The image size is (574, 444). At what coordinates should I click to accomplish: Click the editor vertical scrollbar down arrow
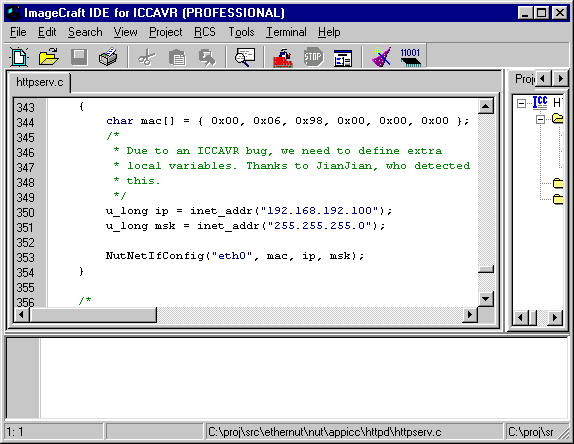486,299
